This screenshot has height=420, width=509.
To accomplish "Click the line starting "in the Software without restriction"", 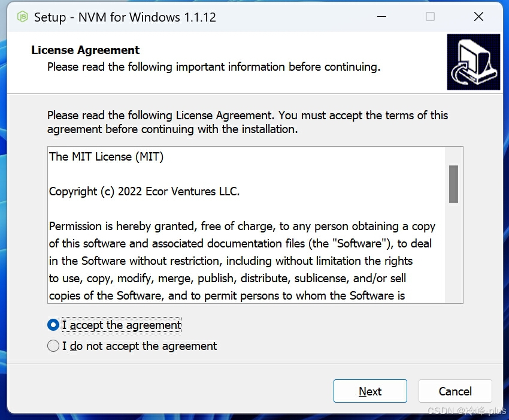I will coord(231,261).
